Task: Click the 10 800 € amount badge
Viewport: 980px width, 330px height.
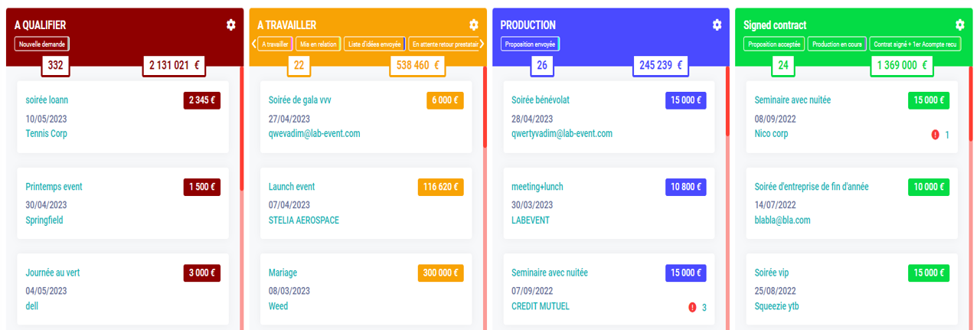Action: (x=686, y=187)
